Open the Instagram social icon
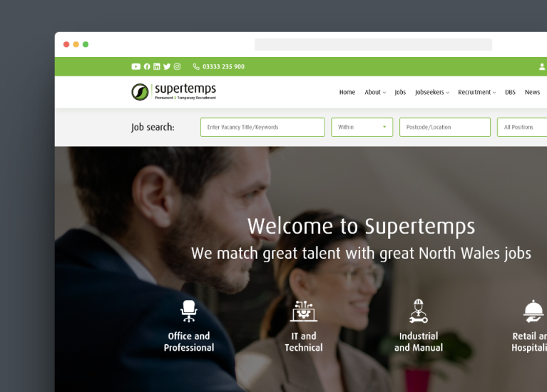This screenshot has width=547, height=392. point(177,66)
